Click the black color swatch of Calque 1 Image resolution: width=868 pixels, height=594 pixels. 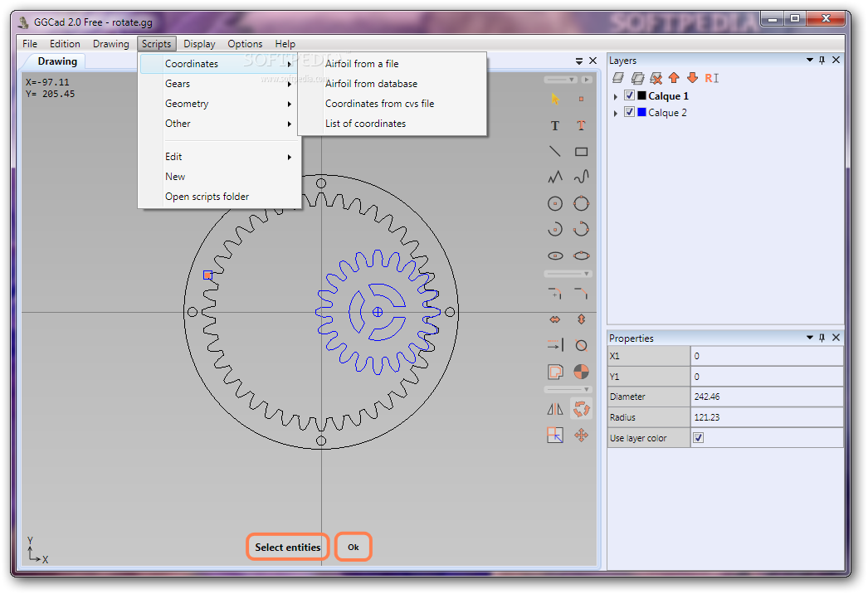(x=641, y=95)
